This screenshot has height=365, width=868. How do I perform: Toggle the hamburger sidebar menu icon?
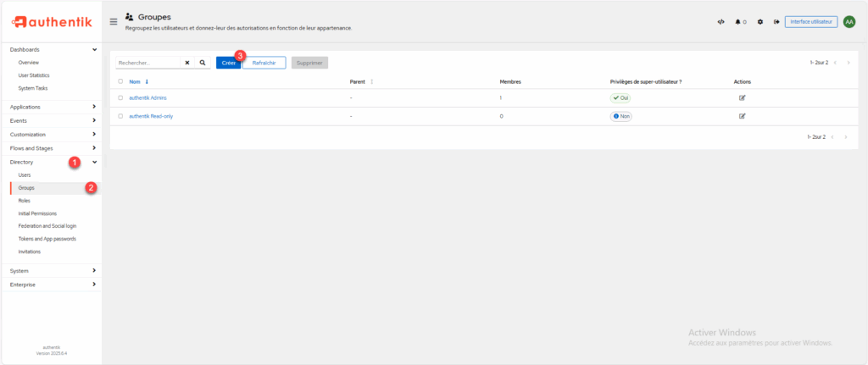[x=114, y=21]
